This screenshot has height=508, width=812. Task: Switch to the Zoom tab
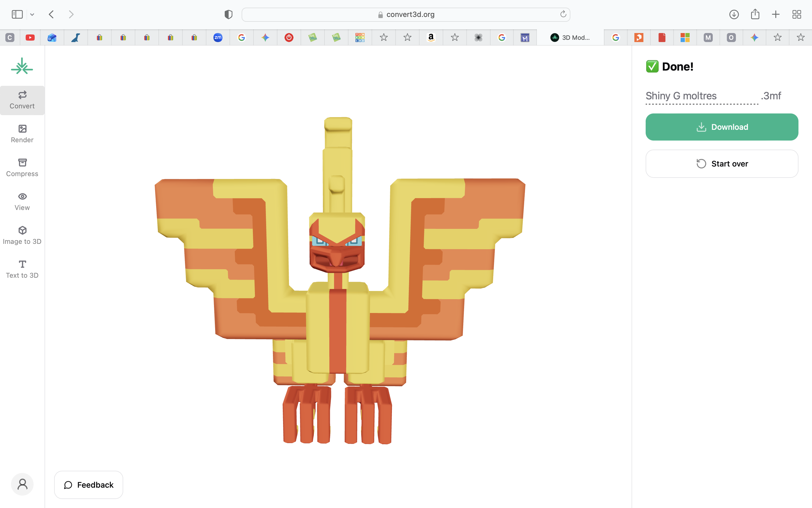click(x=218, y=38)
